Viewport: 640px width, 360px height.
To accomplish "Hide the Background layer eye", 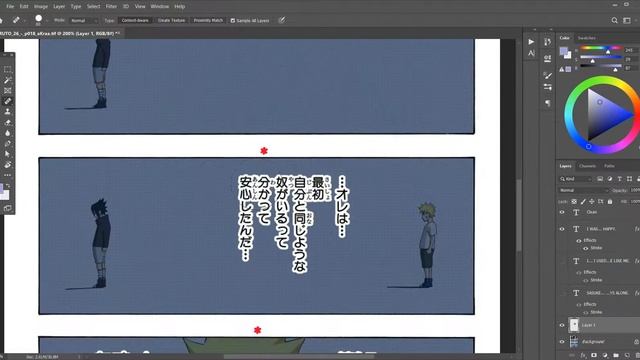I will pyautogui.click(x=562, y=342).
